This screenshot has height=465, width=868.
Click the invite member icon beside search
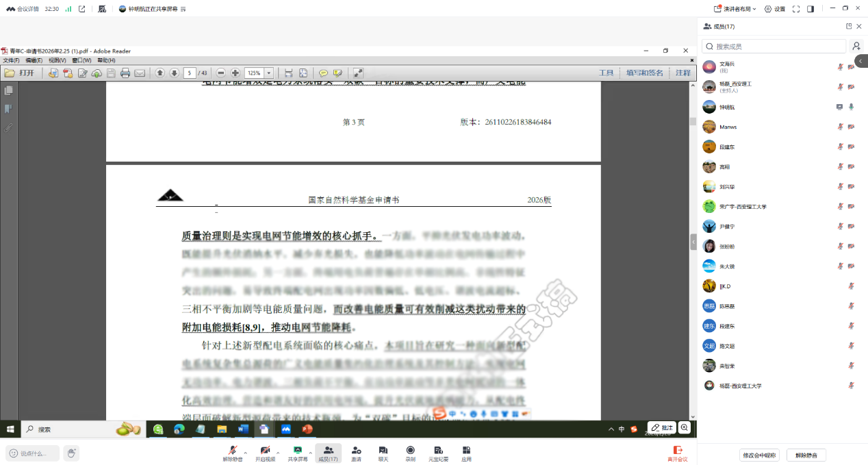click(x=856, y=47)
